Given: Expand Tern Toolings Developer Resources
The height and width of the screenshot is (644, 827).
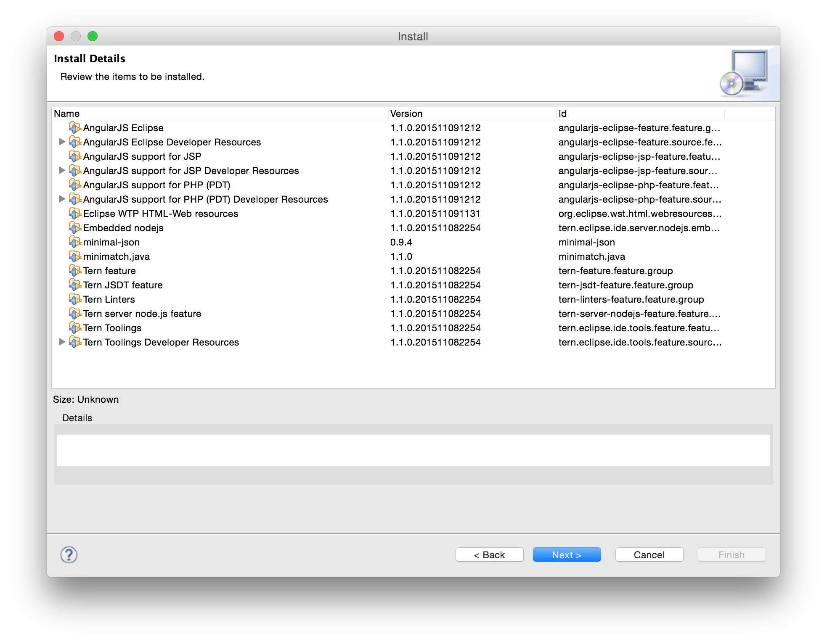Looking at the screenshot, I should click(62, 342).
